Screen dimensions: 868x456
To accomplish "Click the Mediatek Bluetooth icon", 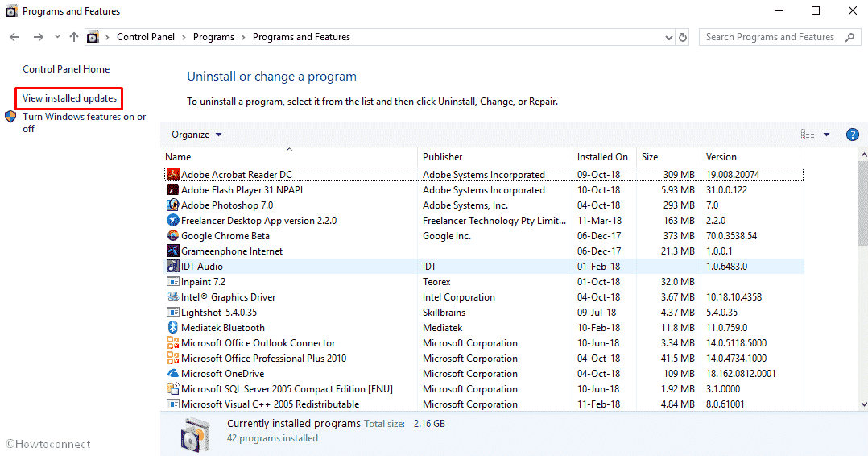I will coord(172,328).
